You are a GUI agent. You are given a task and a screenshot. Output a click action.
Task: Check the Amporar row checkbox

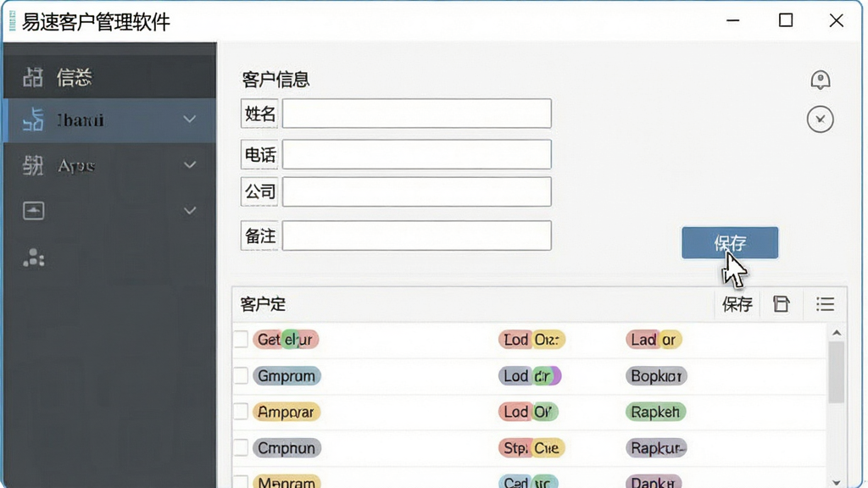[x=241, y=412]
